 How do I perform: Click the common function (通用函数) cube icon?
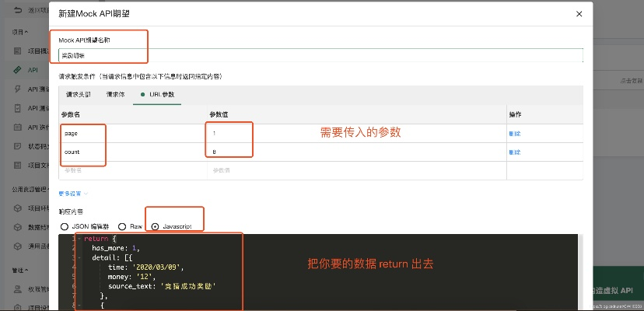point(17,246)
